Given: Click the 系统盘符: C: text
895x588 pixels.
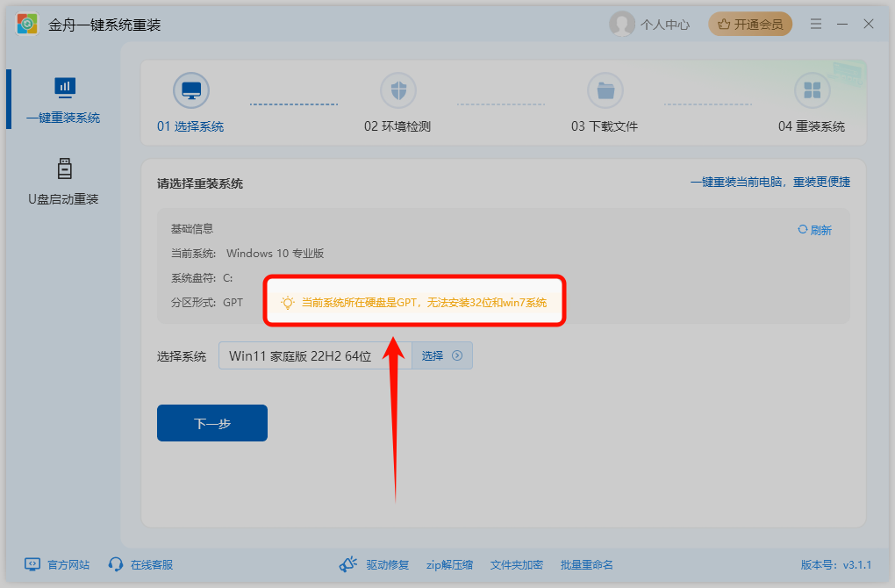Looking at the screenshot, I should (202, 278).
